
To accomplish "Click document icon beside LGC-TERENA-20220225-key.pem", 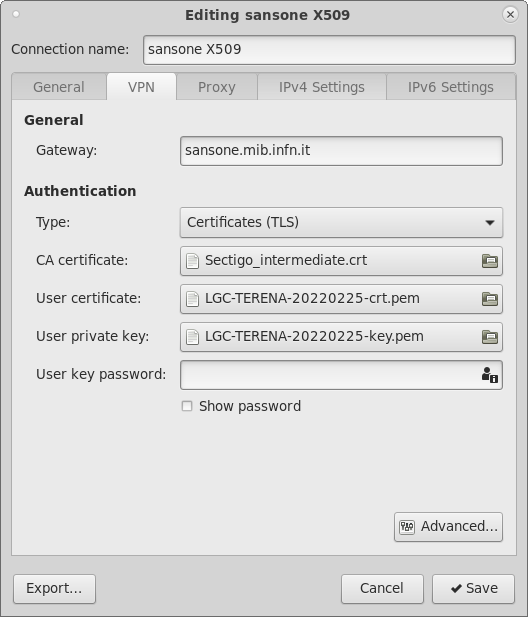I will [x=192, y=337].
